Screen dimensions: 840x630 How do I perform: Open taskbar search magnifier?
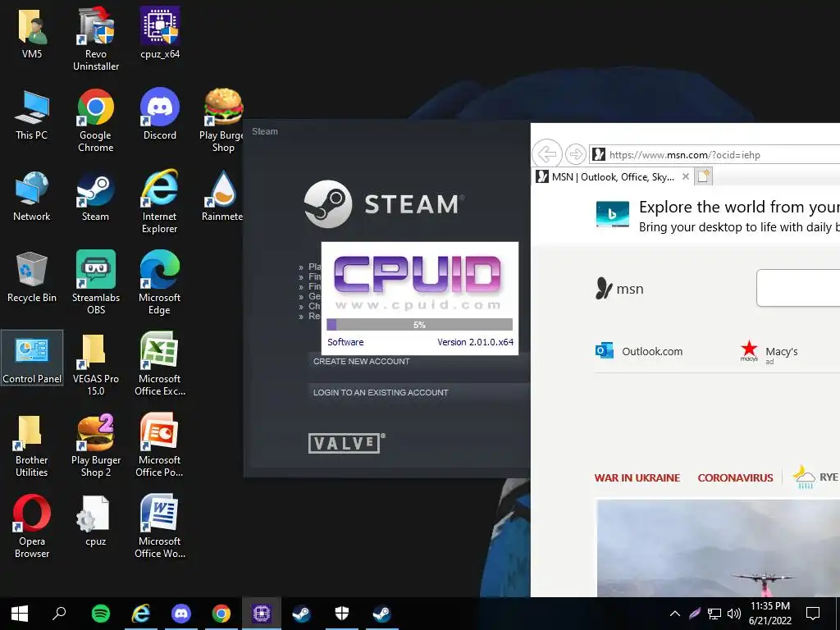tap(59, 614)
